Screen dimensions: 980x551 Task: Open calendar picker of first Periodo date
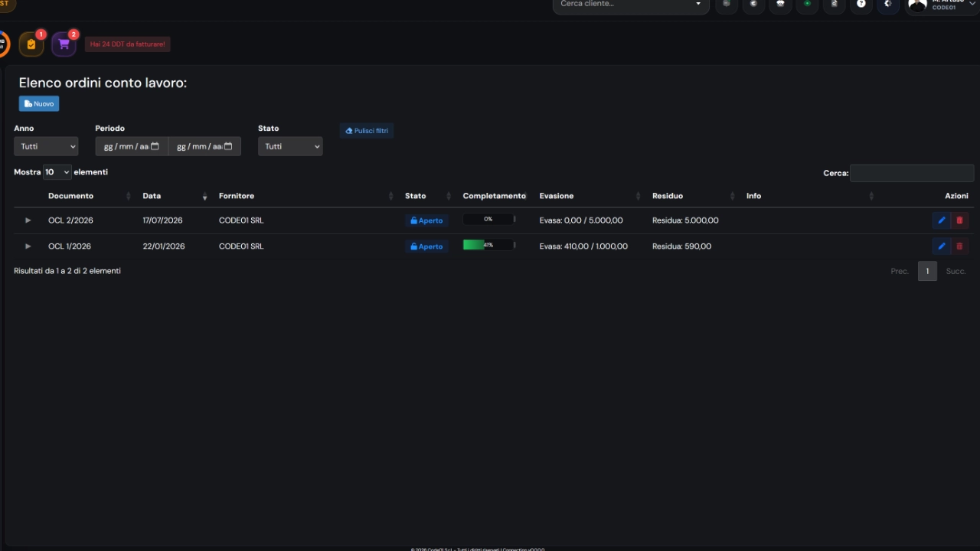click(x=155, y=146)
